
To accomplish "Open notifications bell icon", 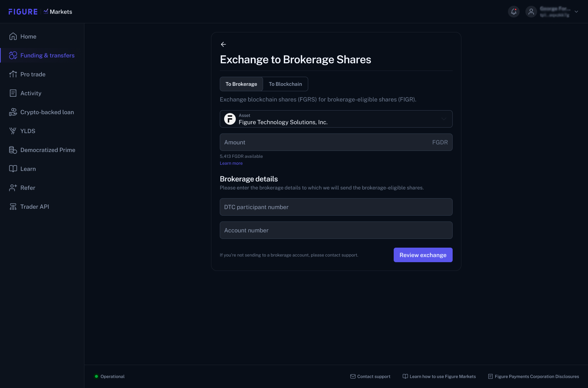I will (x=514, y=12).
